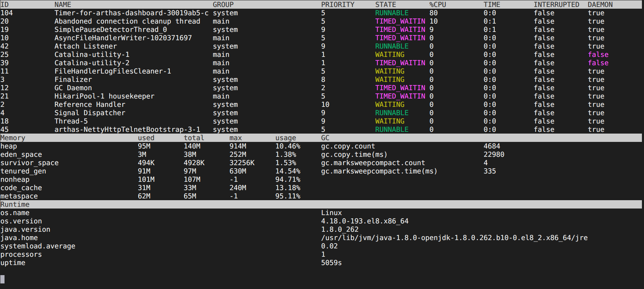Select the Memory section header label

coord(13,138)
